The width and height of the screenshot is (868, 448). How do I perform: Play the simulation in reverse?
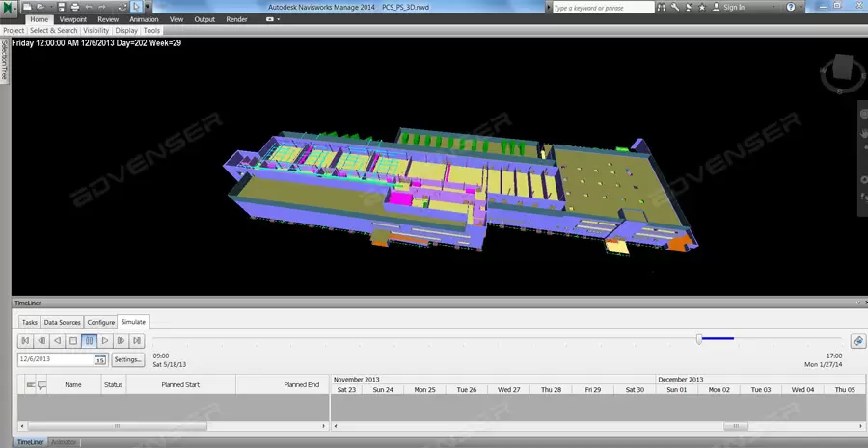57,341
